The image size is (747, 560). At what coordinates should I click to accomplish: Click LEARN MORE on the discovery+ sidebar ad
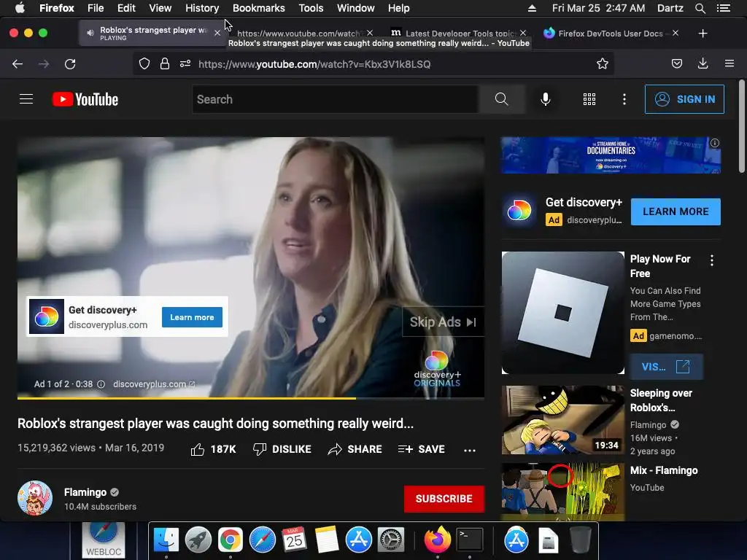coord(676,211)
